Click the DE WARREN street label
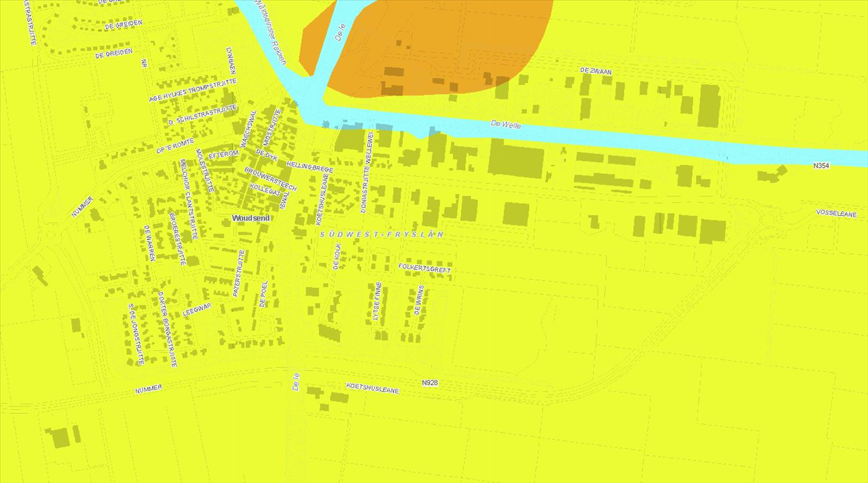This screenshot has width=868, height=483. pyautogui.click(x=149, y=243)
